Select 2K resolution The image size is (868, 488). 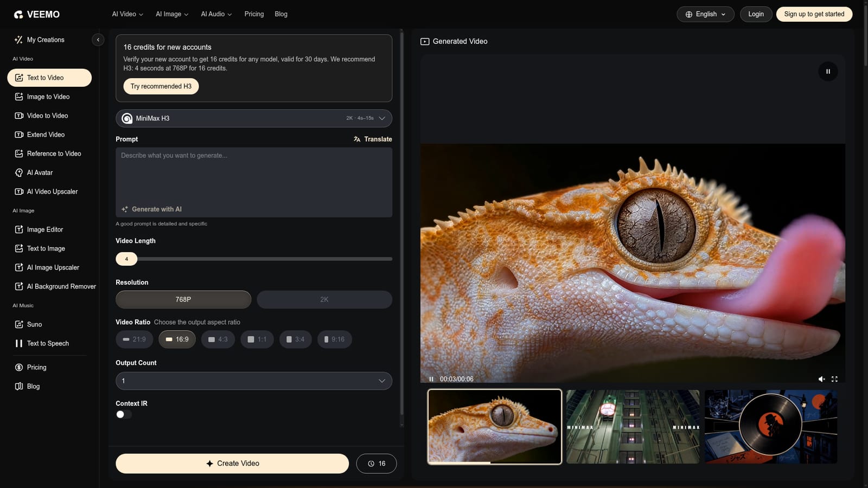pos(324,299)
